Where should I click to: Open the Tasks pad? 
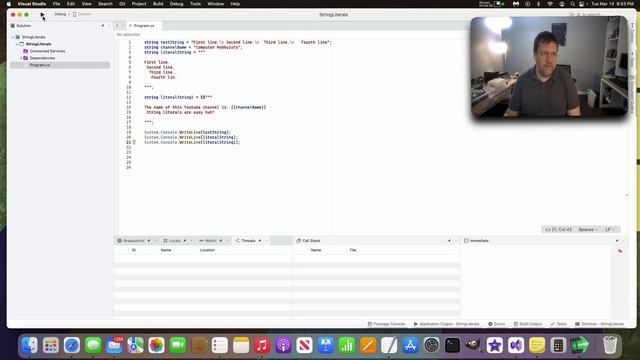(x=558, y=324)
